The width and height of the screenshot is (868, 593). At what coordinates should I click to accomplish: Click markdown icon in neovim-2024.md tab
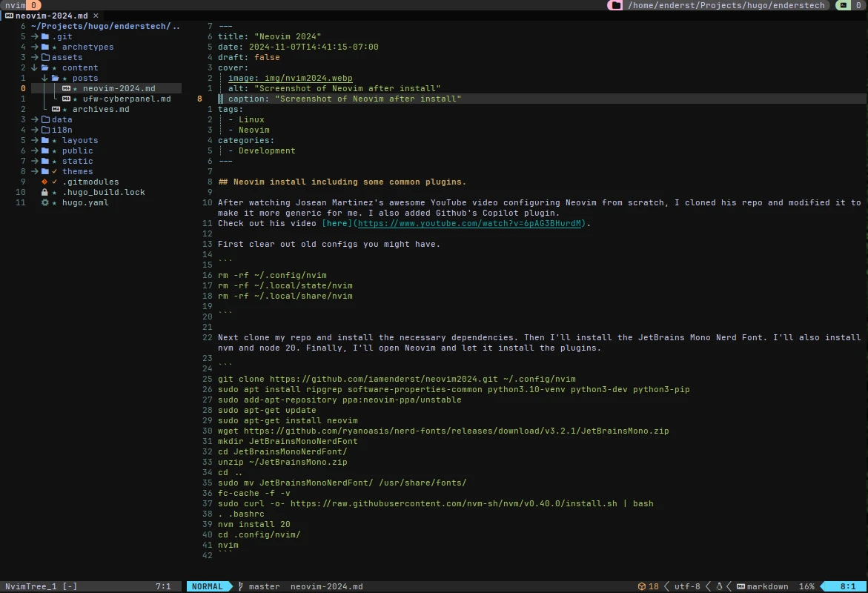(x=10, y=16)
